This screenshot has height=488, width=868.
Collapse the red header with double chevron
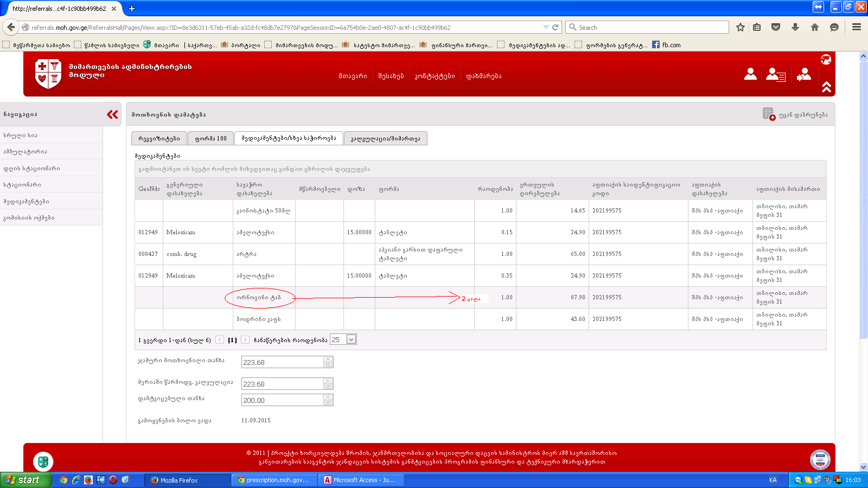826,87
